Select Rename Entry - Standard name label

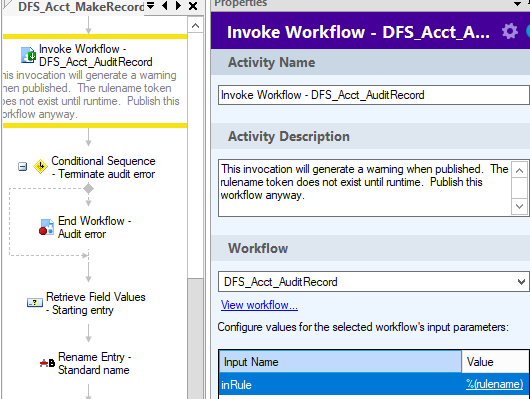point(95,363)
